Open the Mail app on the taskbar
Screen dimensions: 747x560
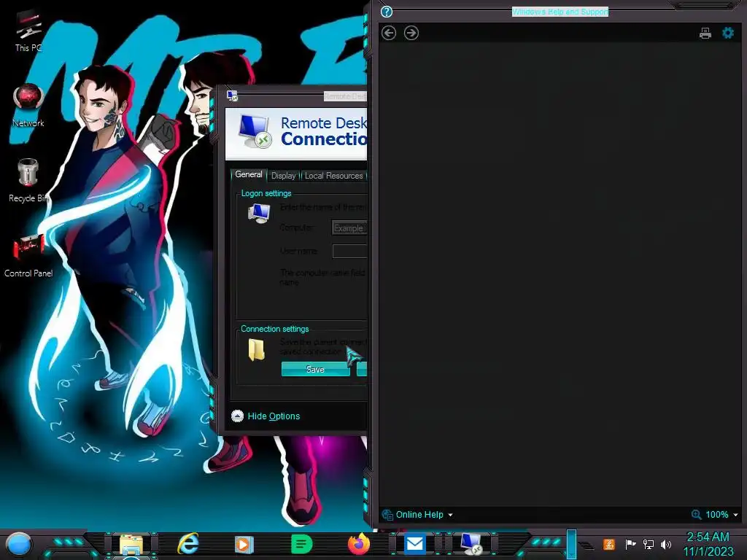click(x=414, y=544)
